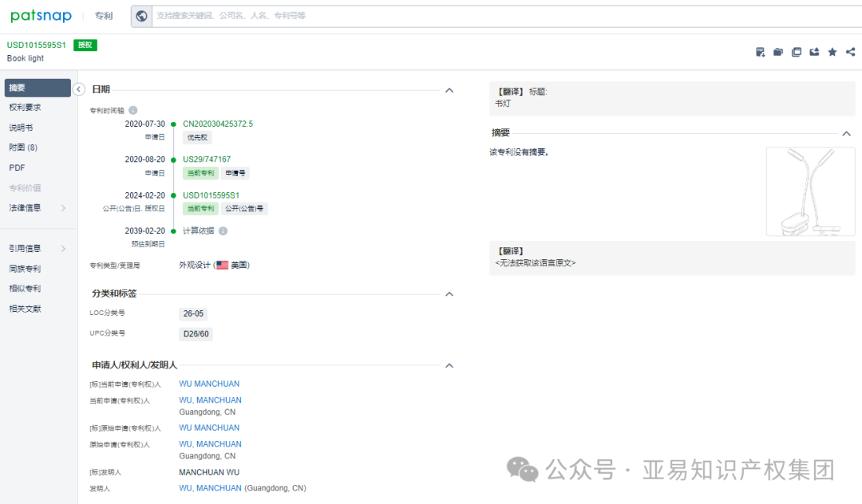This screenshot has width=862, height=504.
Task: Open the save-to-folder icon
Action: [x=778, y=51]
